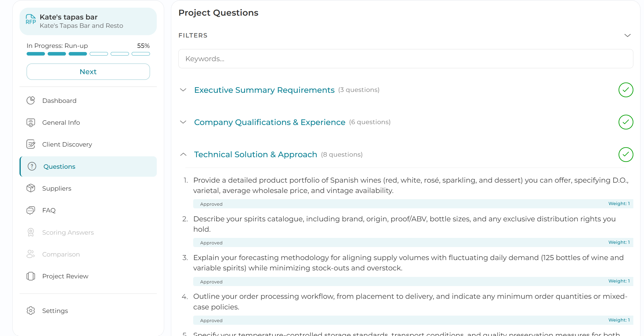The width and height of the screenshot is (644, 336).
Task: Collapse Technical Solution & Approach section
Action: [x=183, y=154]
